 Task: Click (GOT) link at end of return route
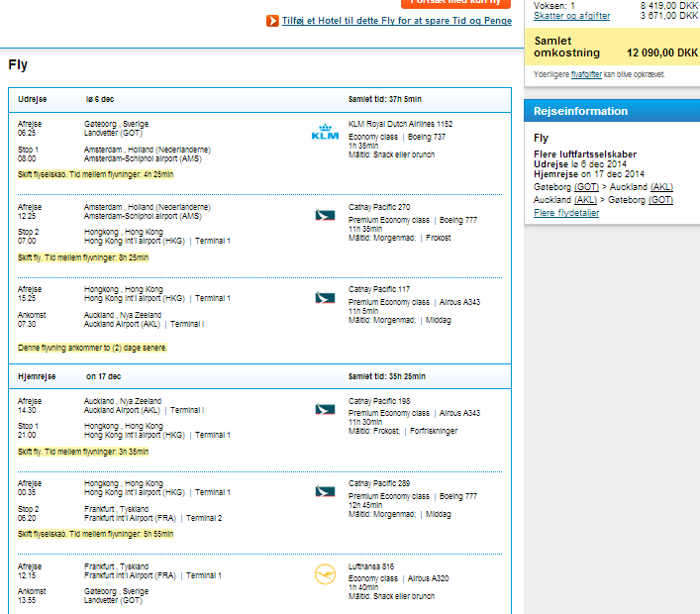[661, 199]
